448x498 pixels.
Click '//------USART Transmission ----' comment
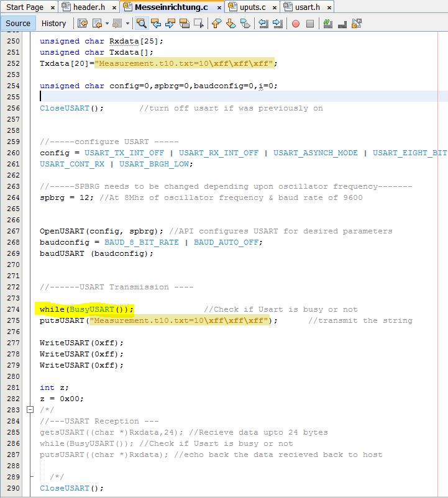click(x=117, y=287)
